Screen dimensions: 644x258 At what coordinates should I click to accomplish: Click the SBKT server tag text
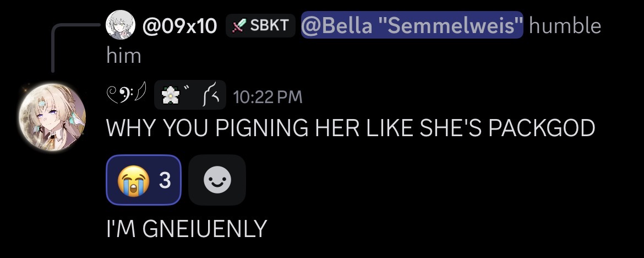[269, 26]
